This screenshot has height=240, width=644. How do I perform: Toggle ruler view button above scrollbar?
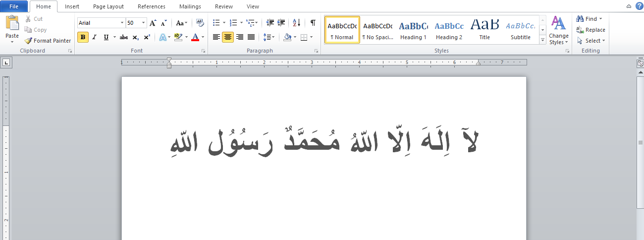(x=640, y=63)
